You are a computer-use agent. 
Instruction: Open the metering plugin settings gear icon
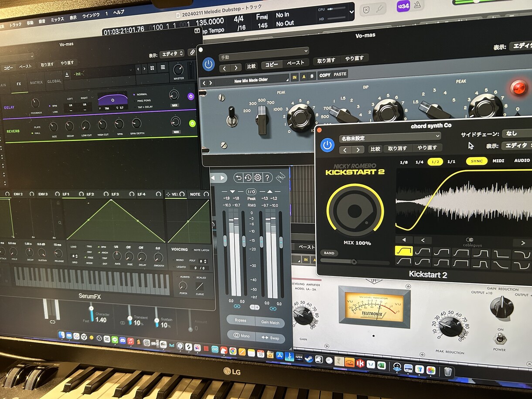[257, 177]
